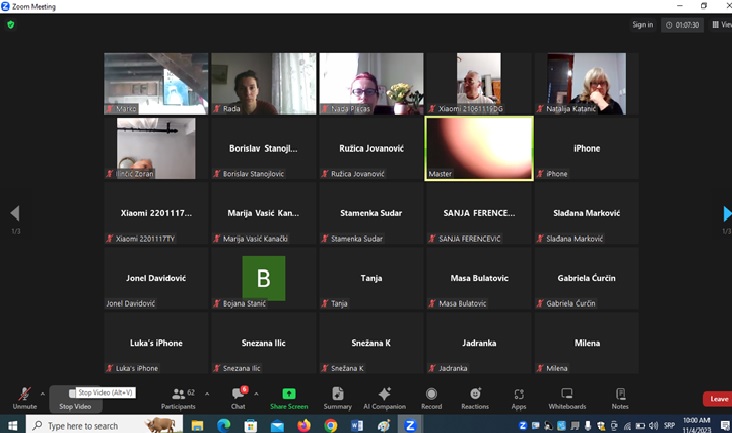Go to previous gallery page arrow
Screen dimensions: 732x433
pyautogui.click(x=15, y=213)
